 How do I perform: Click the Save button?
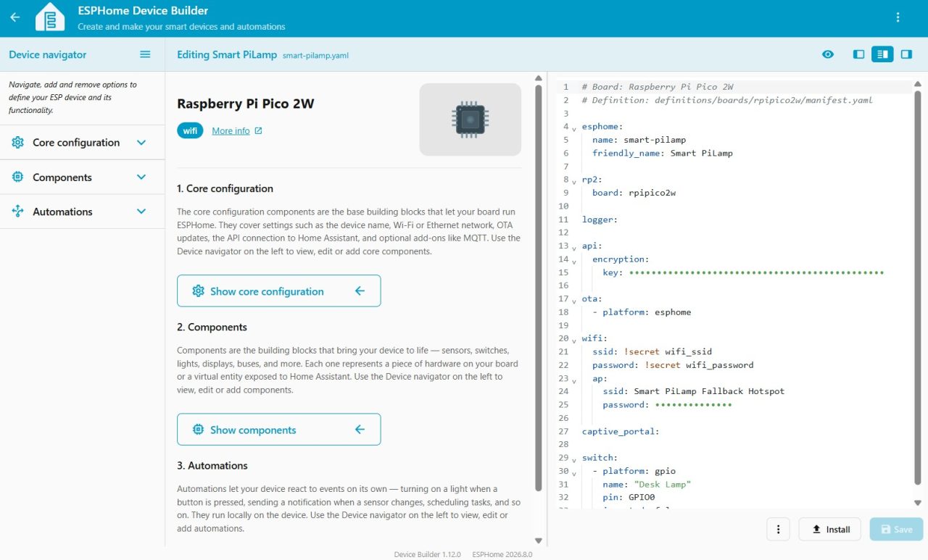pyautogui.click(x=896, y=530)
